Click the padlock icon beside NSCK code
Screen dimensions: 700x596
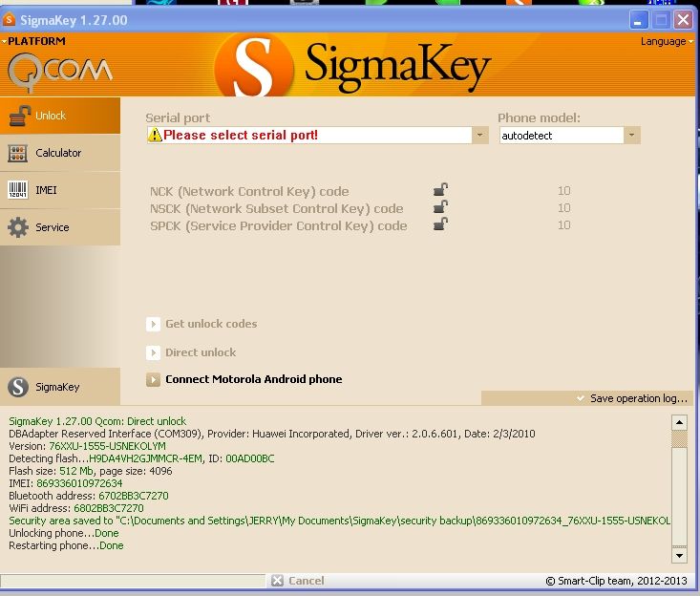click(x=440, y=207)
